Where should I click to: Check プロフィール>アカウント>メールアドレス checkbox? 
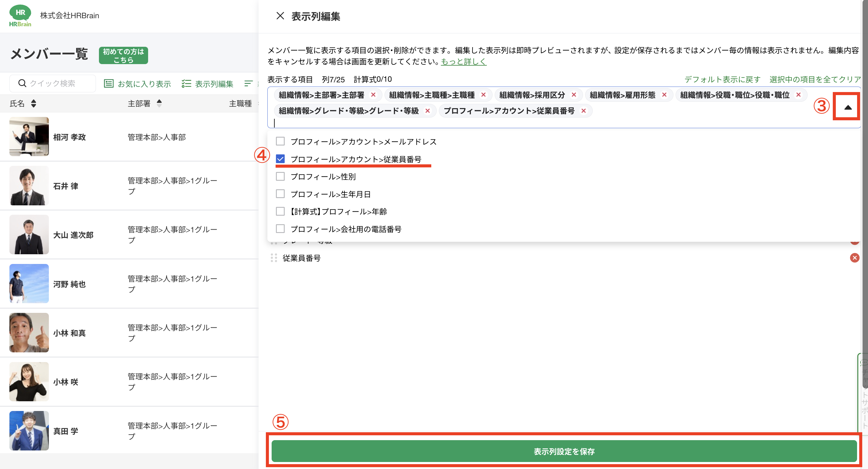pos(280,141)
